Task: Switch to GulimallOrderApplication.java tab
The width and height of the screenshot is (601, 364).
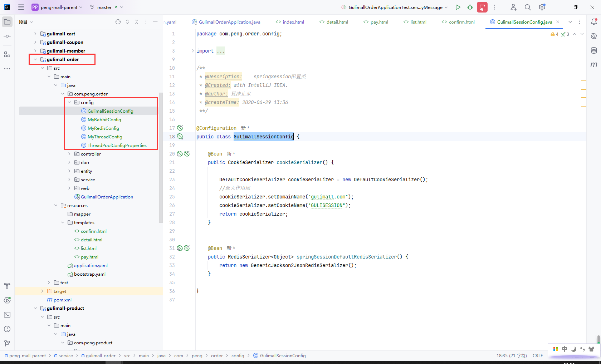Action: click(226, 22)
